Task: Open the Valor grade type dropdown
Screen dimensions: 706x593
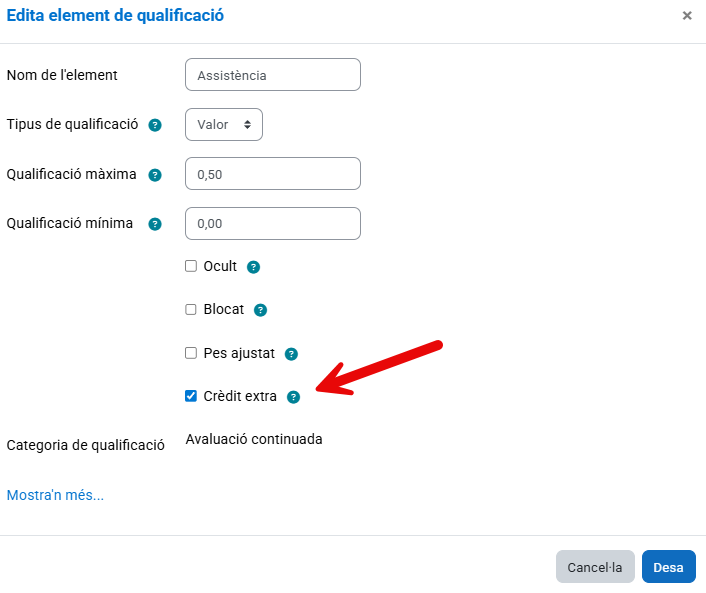Action: tap(224, 125)
